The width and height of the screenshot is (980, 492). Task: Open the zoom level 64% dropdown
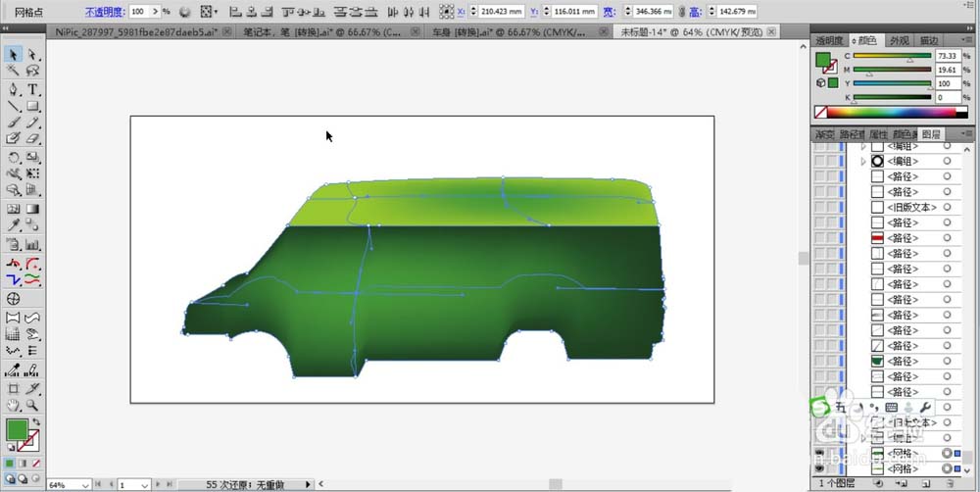(85, 484)
